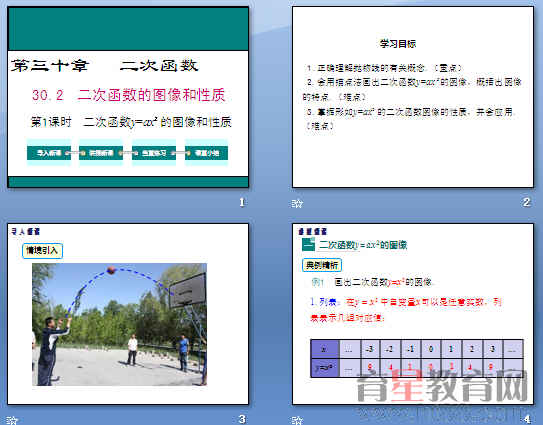Click the animation star icon under slide 3
The width and height of the screenshot is (543, 425).
12,420
